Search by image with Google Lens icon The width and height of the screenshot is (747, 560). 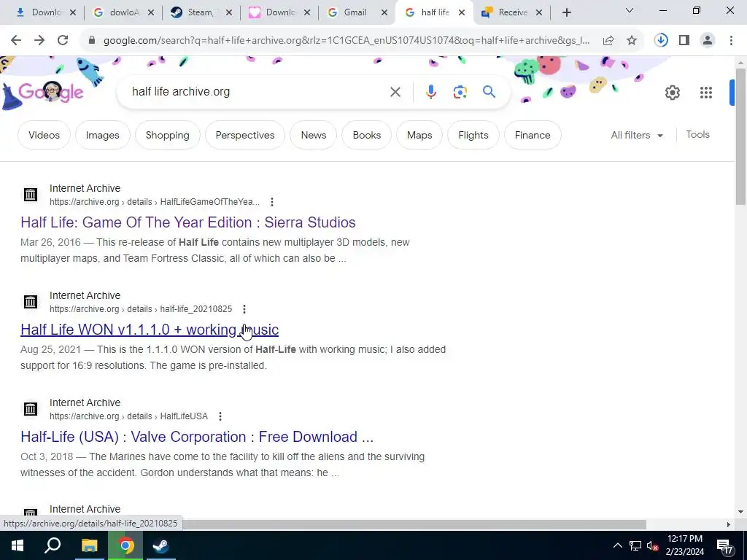(x=460, y=92)
